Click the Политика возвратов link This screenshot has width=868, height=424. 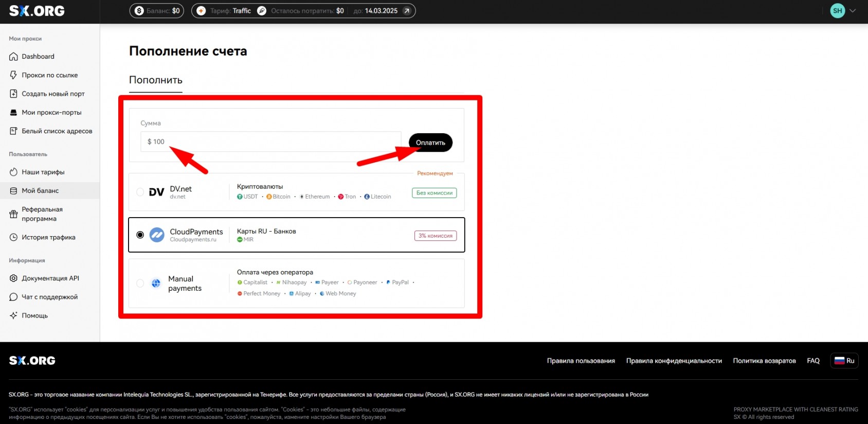coord(765,361)
